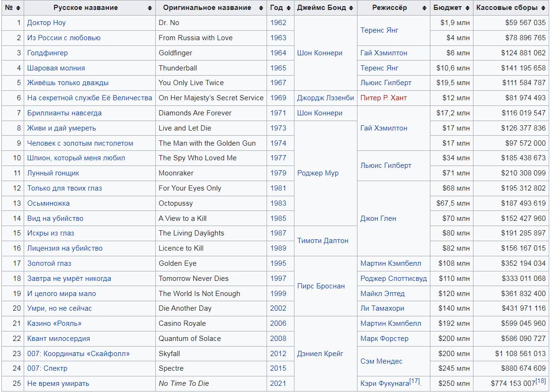Open footnote 17 next to Кэри Фукунага

click(x=415, y=381)
